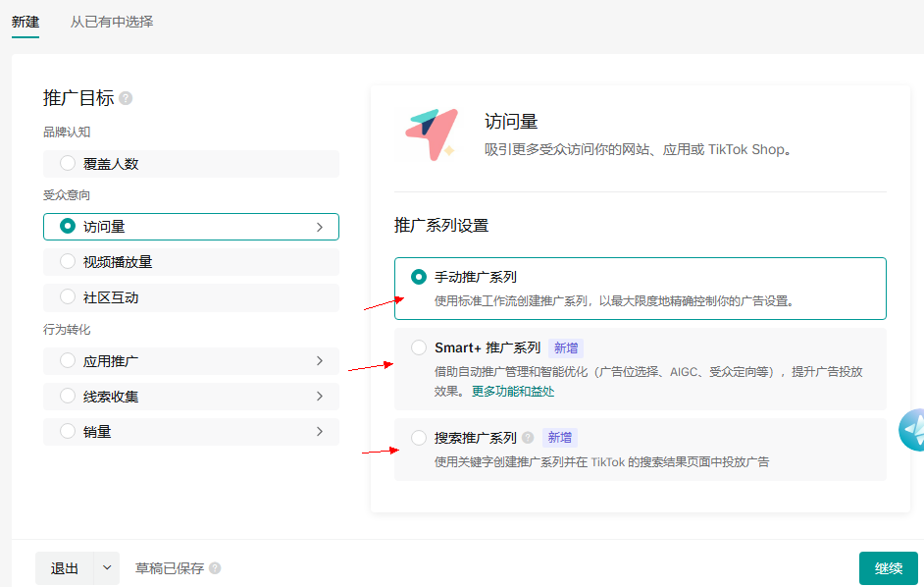Select the 手动推广系列 radio option
The height and width of the screenshot is (587, 924).
pos(419,277)
